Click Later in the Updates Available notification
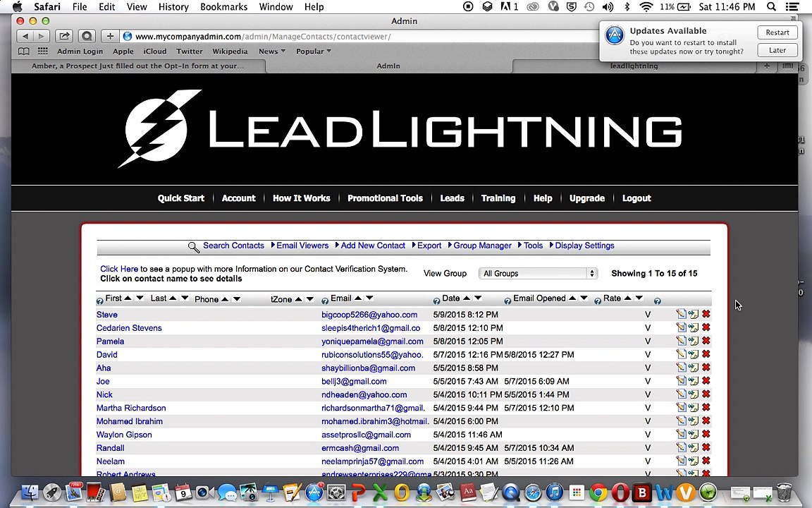The image size is (812, 508). tap(777, 50)
